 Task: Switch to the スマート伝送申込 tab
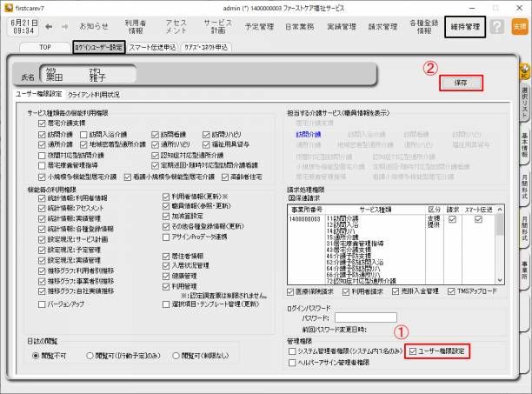[154, 47]
